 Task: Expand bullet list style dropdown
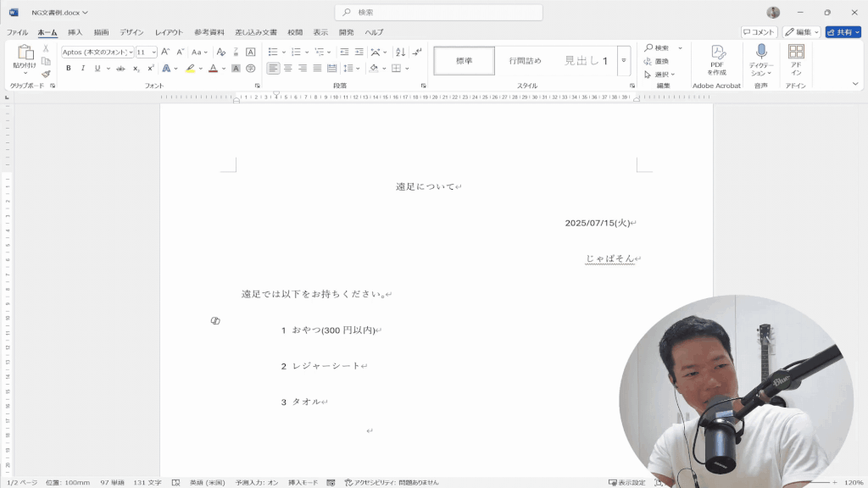pyautogui.click(x=283, y=52)
